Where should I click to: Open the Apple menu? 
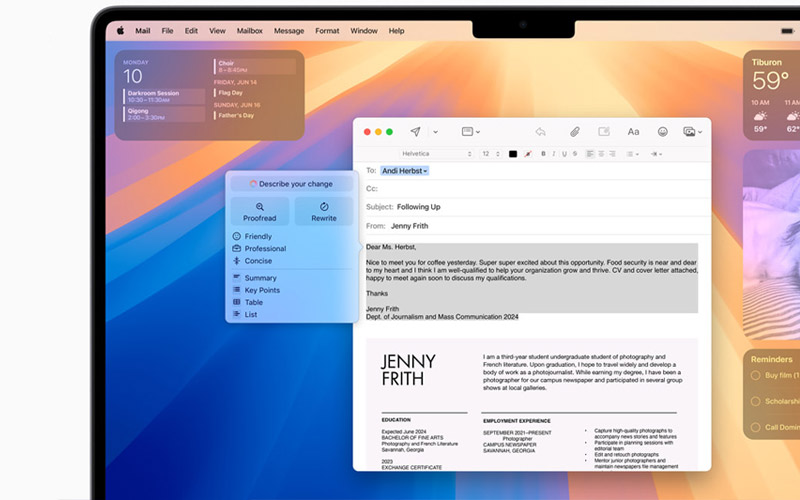point(120,31)
